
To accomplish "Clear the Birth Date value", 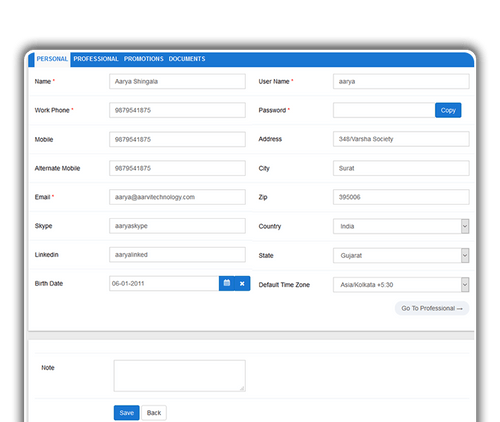I will pyautogui.click(x=242, y=283).
